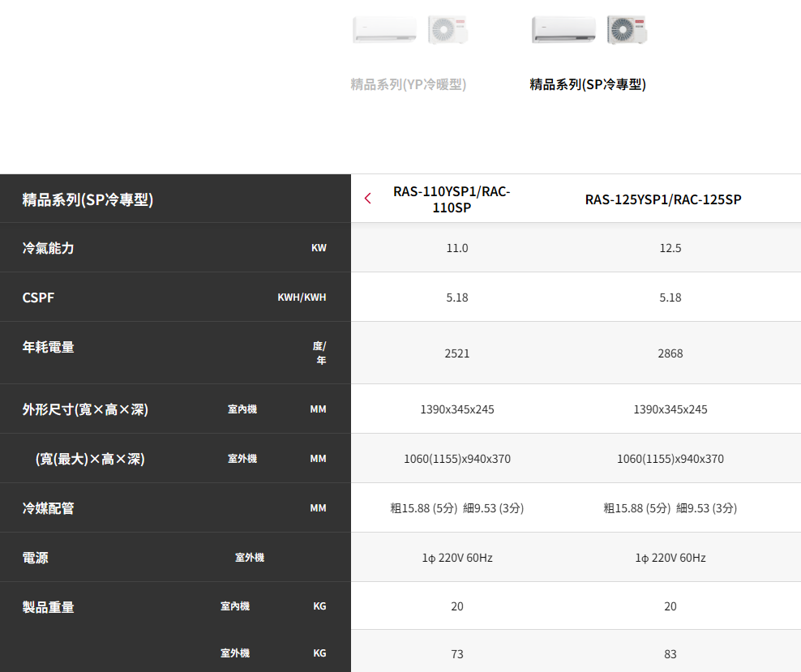Click the 外形尺寸(寬×高×深) row label

pos(85,409)
